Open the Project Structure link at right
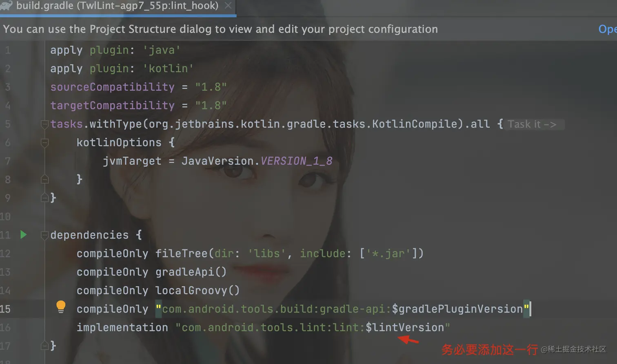617x364 pixels. (x=607, y=29)
